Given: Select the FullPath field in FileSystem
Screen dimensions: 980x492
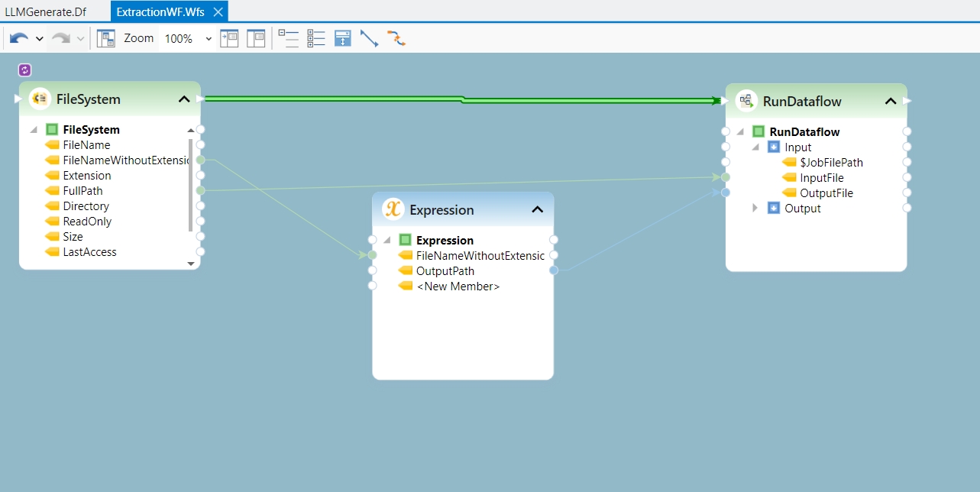Looking at the screenshot, I should coord(82,191).
